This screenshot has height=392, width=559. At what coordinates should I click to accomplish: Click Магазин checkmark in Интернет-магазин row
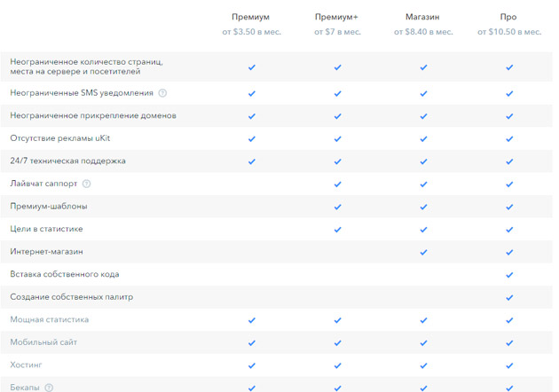pyautogui.click(x=423, y=252)
